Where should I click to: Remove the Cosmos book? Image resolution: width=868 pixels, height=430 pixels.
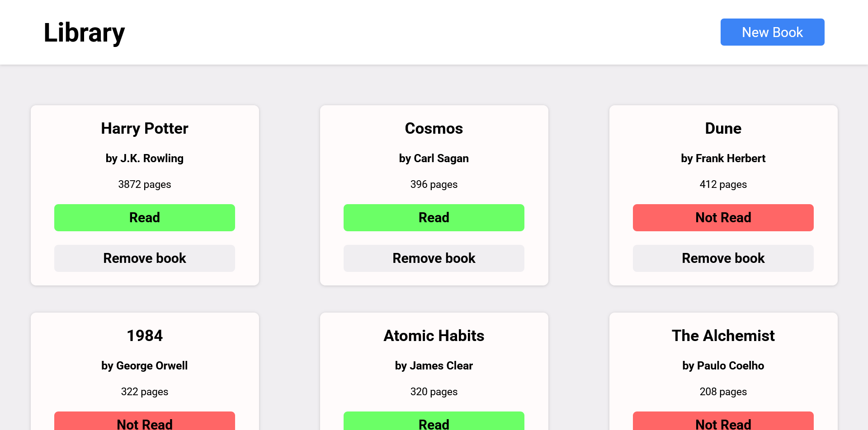[x=434, y=258]
